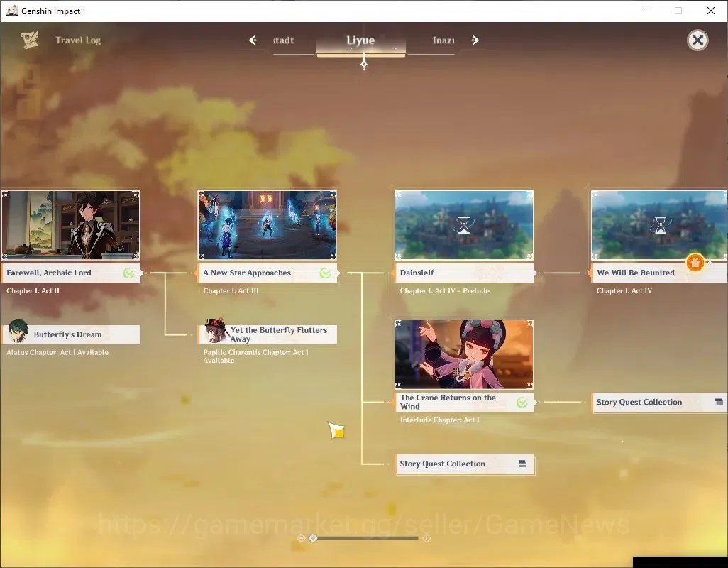Click the left end diamond of timeline scrollbar
The width and height of the screenshot is (728, 568).
pos(301,538)
